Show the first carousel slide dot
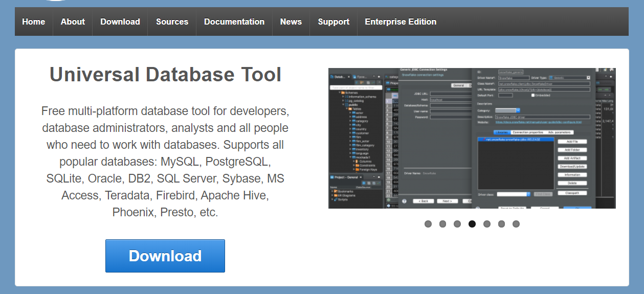Screen dimensions: 644x294 pos(428,224)
